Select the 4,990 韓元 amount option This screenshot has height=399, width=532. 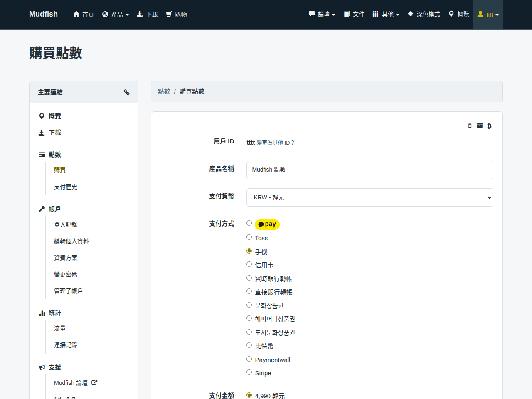(x=249, y=395)
